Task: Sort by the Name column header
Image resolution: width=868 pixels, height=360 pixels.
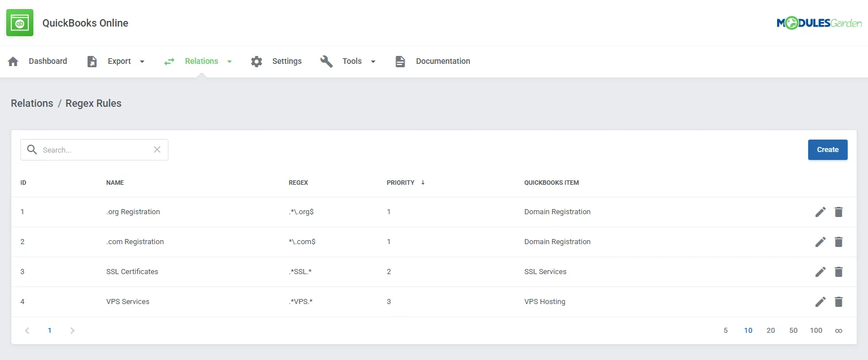Action: [115, 183]
